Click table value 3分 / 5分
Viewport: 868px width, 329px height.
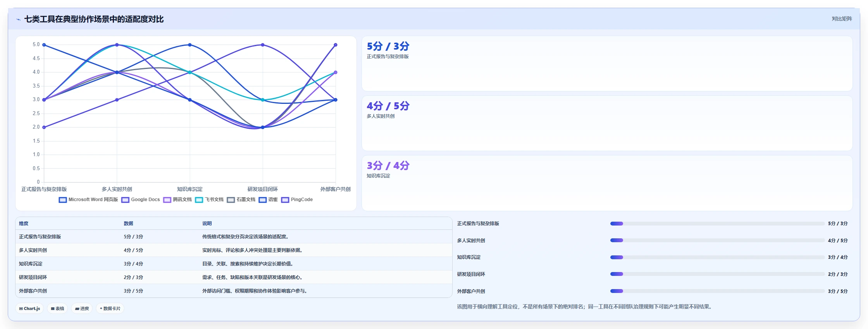pyautogui.click(x=133, y=291)
